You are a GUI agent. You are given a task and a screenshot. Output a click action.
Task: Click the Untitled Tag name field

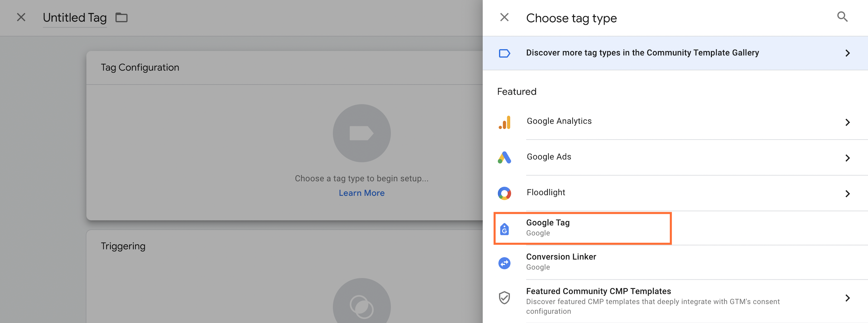(75, 18)
